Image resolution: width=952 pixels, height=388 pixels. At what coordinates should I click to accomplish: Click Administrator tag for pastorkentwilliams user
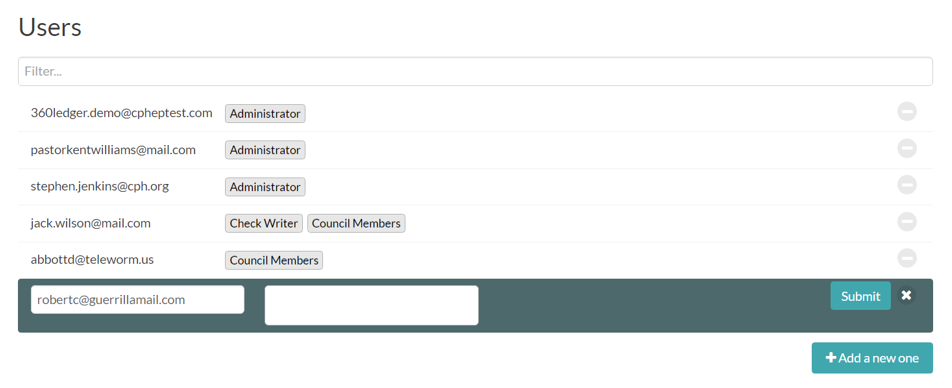pyautogui.click(x=265, y=150)
